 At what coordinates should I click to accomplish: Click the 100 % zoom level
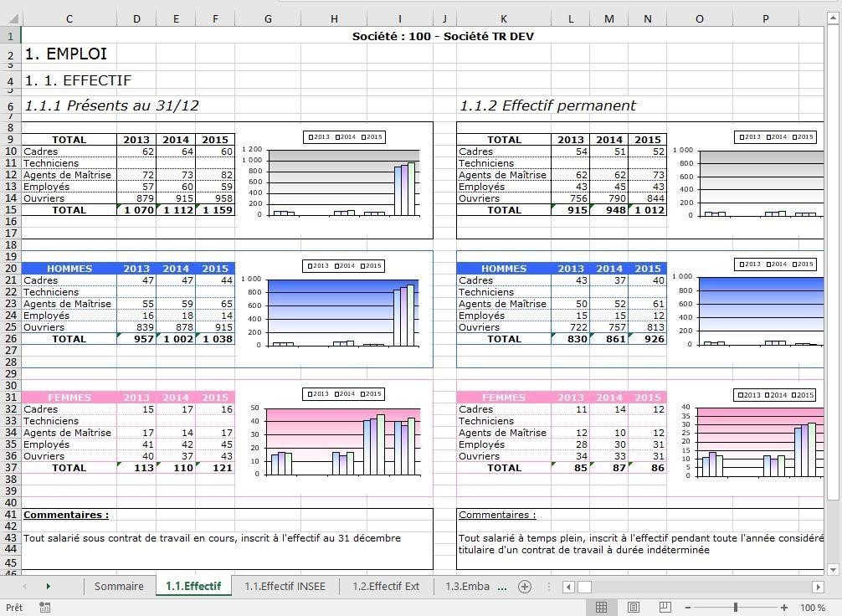[813, 608]
